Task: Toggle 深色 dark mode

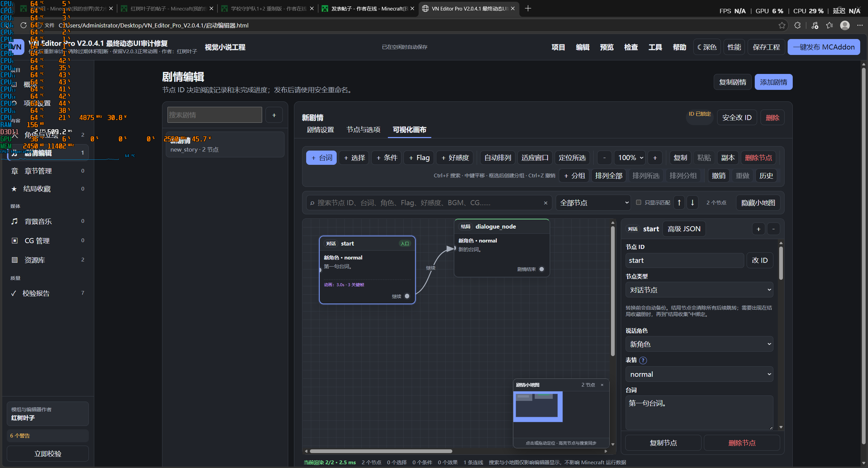Action: [x=707, y=47]
